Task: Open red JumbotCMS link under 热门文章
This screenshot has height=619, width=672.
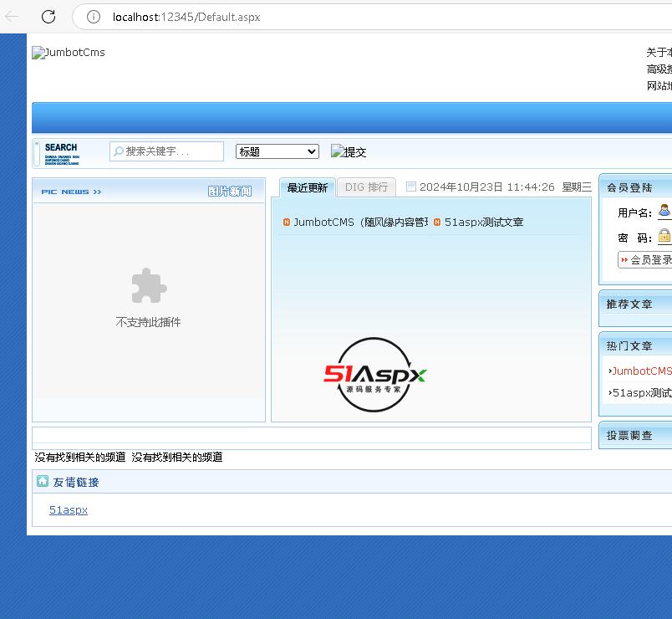Action: tap(642, 371)
